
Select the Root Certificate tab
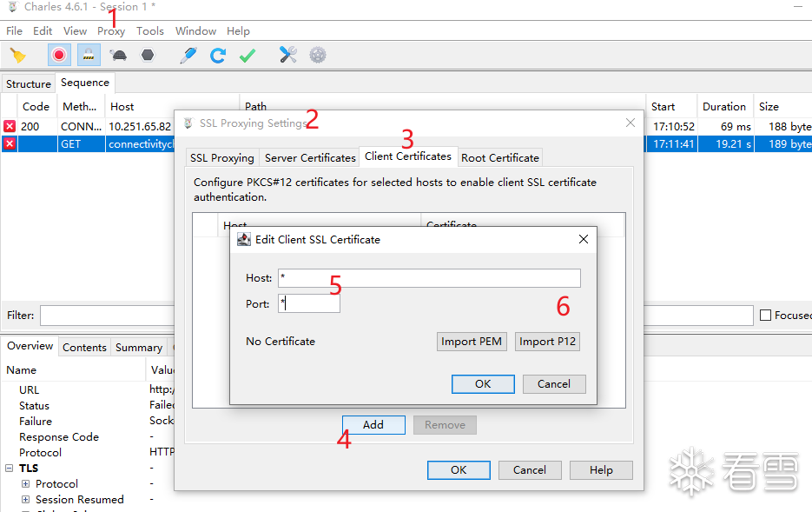500,158
